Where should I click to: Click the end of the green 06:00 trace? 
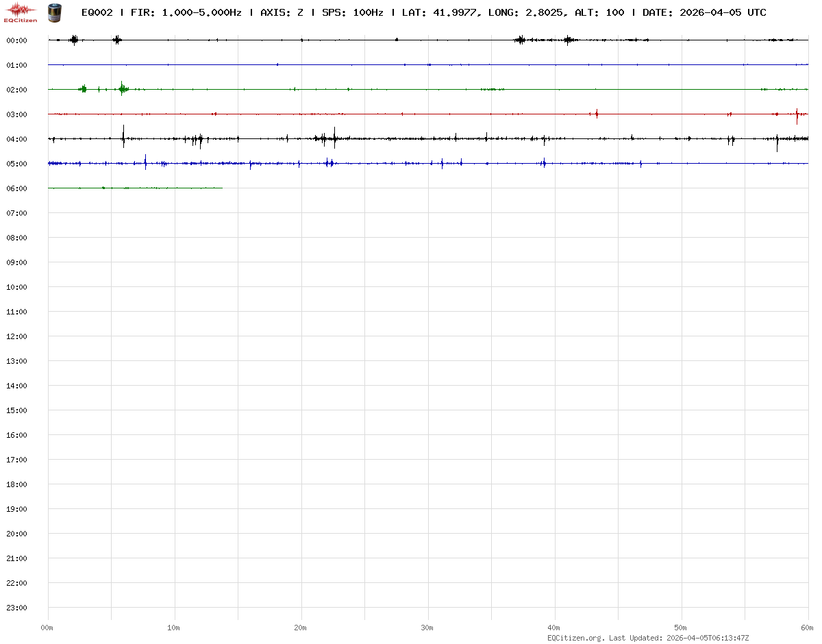(x=222, y=188)
